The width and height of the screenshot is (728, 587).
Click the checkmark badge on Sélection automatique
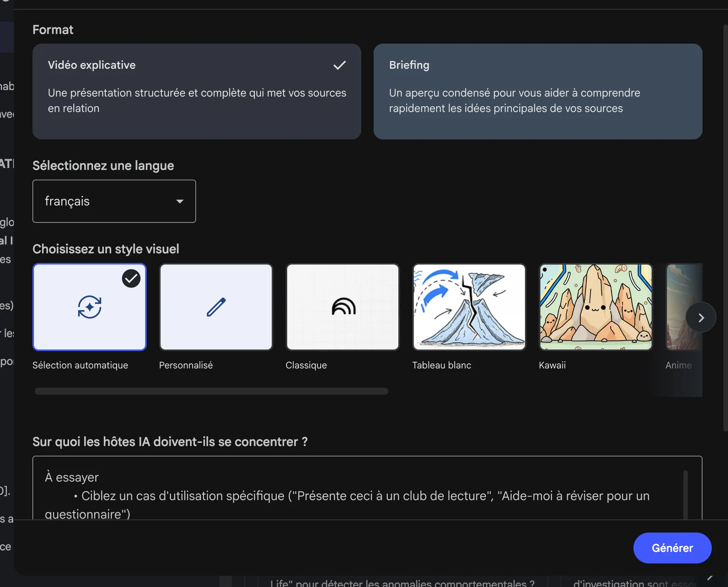tap(131, 278)
